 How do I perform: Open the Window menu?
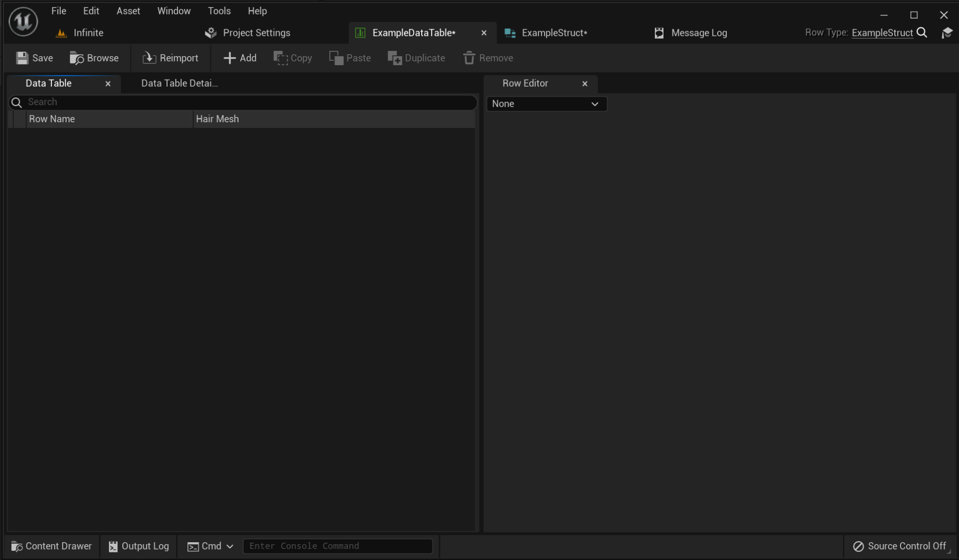(174, 11)
